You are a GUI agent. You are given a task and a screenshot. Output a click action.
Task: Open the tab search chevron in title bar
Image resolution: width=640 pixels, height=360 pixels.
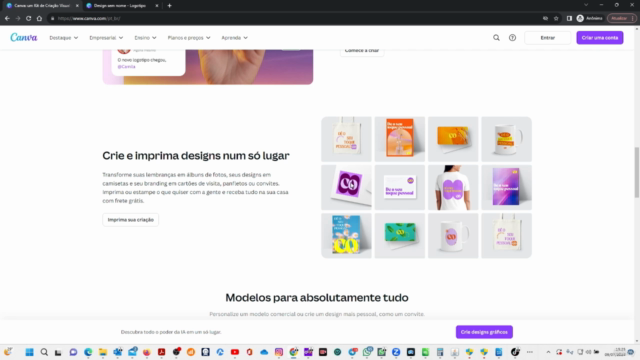586,5
